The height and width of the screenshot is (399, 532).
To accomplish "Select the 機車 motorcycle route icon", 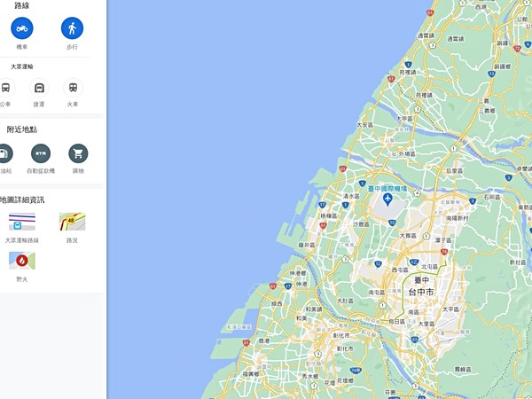I will (x=22, y=28).
